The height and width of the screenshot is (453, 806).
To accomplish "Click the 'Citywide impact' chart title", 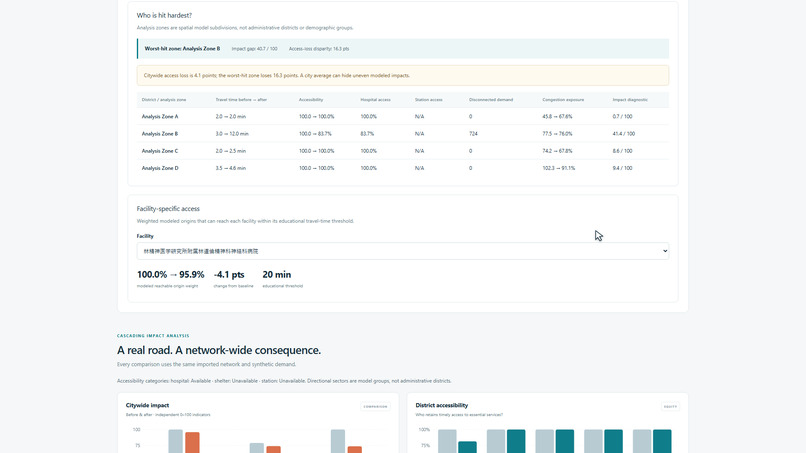I will point(148,405).
